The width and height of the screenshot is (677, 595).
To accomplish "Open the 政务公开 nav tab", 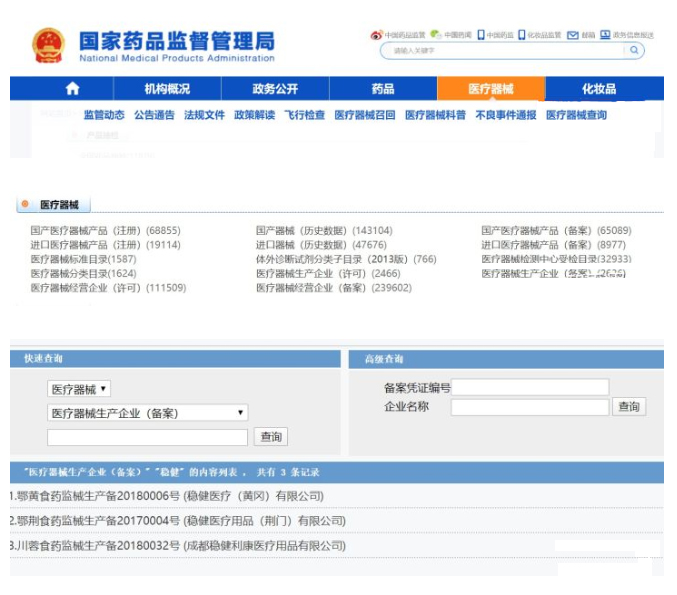I will pos(275,89).
